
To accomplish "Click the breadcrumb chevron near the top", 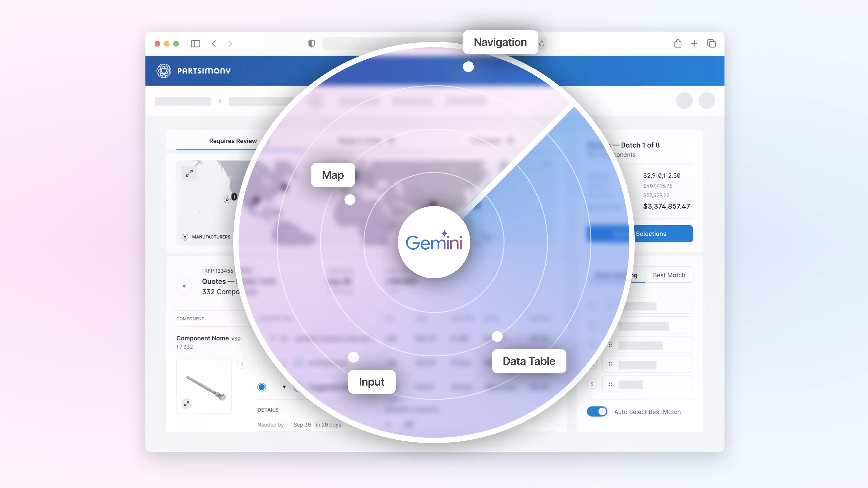I will 219,101.
